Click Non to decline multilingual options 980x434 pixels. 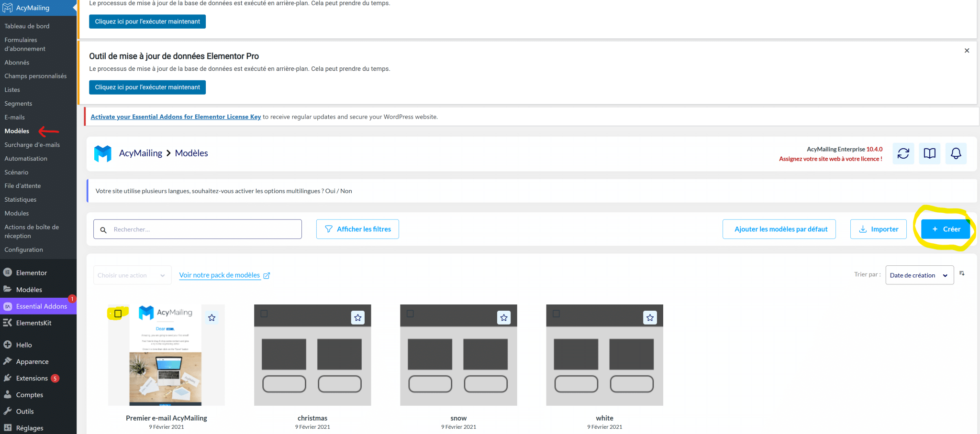click(x=346, y=191)
